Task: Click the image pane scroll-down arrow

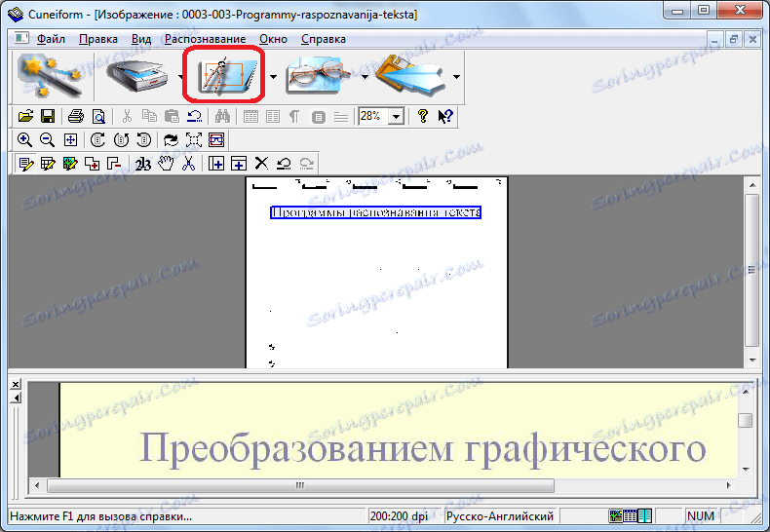Action: tap(752, 361)
